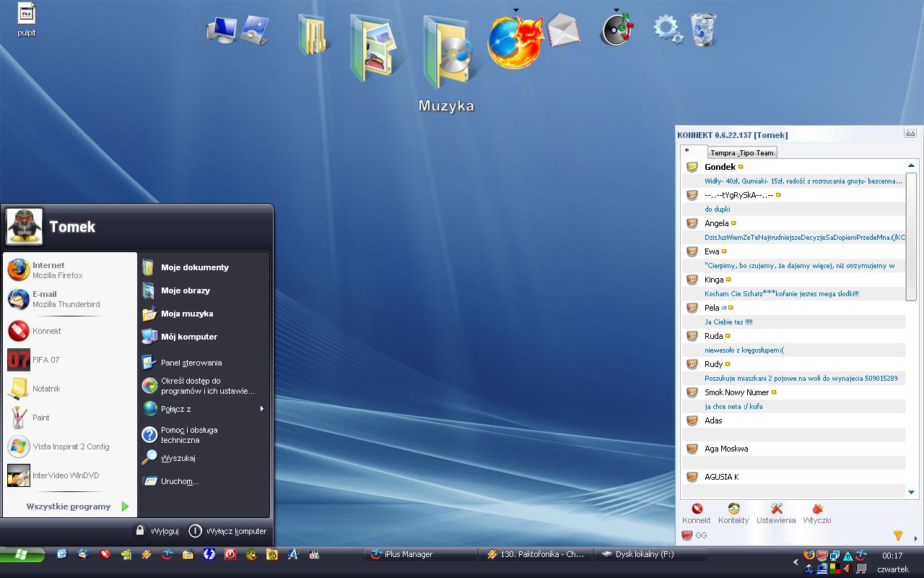The image size is (924, 578).
Task: Open the yellow documents folder dock icon
Action: click(x=313, y=34)
